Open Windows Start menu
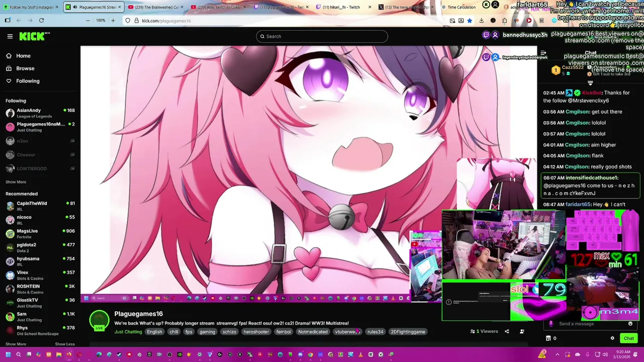 (x=8, y=354)
